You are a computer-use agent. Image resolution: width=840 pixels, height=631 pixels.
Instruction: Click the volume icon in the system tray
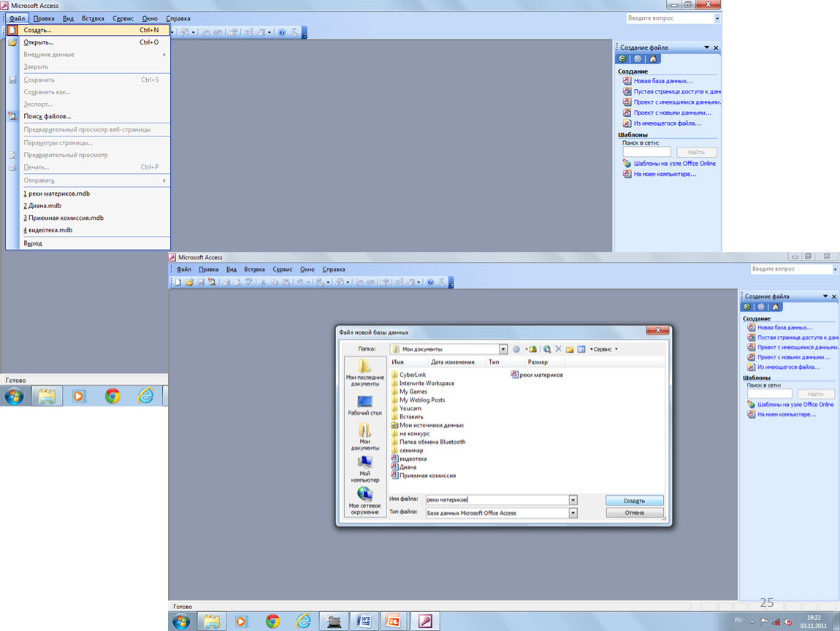click(788, 622)
